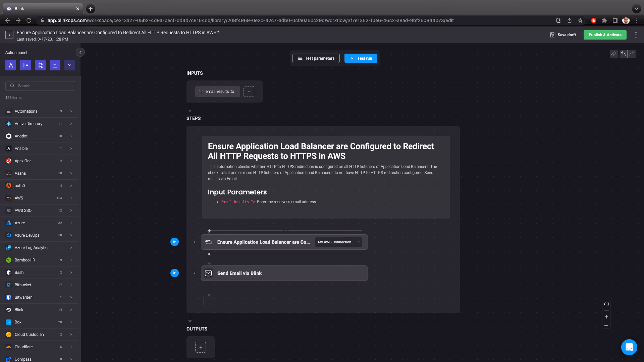
Task: Open browser extensions puzzle icon
Action: [604, 20]
